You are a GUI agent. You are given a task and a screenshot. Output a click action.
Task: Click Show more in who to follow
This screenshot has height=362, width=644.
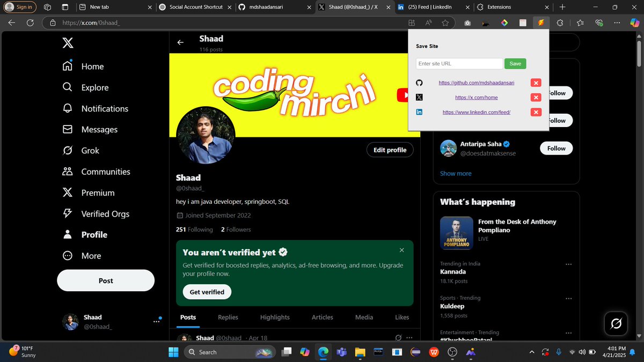(456, 173)
